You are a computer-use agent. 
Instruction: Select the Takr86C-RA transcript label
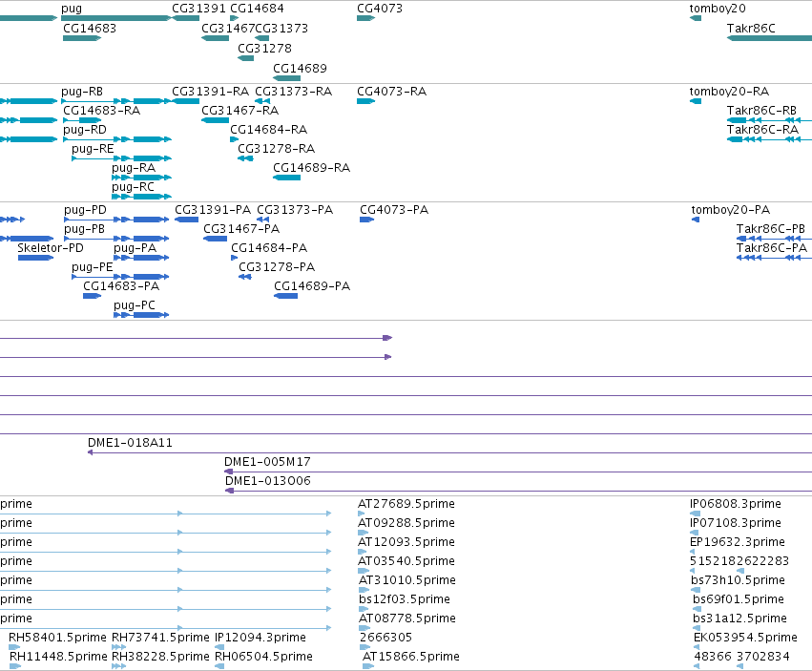tap(762, 130)
